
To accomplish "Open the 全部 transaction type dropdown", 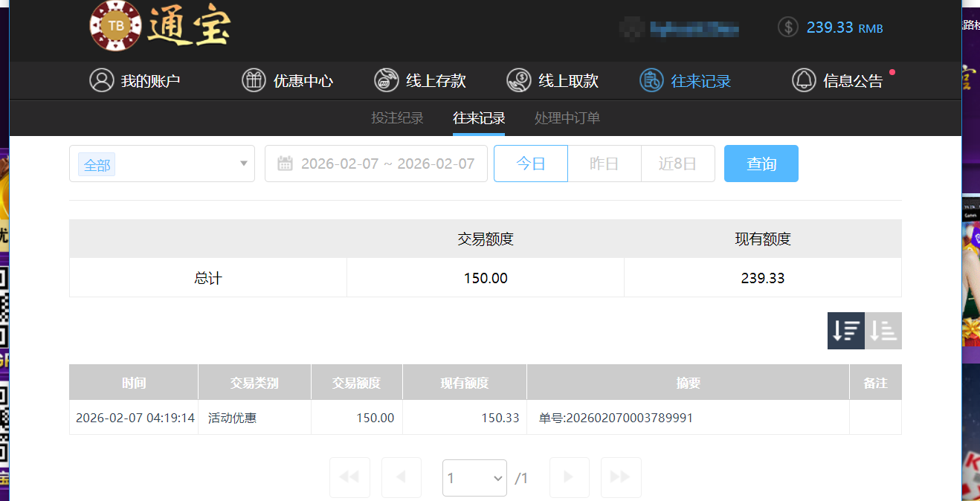I will click(161, 163).
